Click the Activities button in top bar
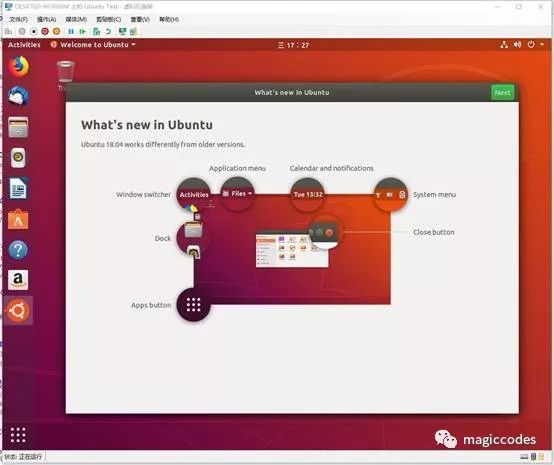 click(x=24, y=45)
